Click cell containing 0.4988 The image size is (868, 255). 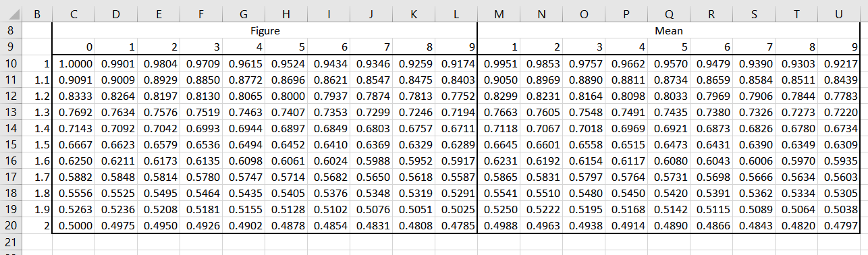[499, 226]
